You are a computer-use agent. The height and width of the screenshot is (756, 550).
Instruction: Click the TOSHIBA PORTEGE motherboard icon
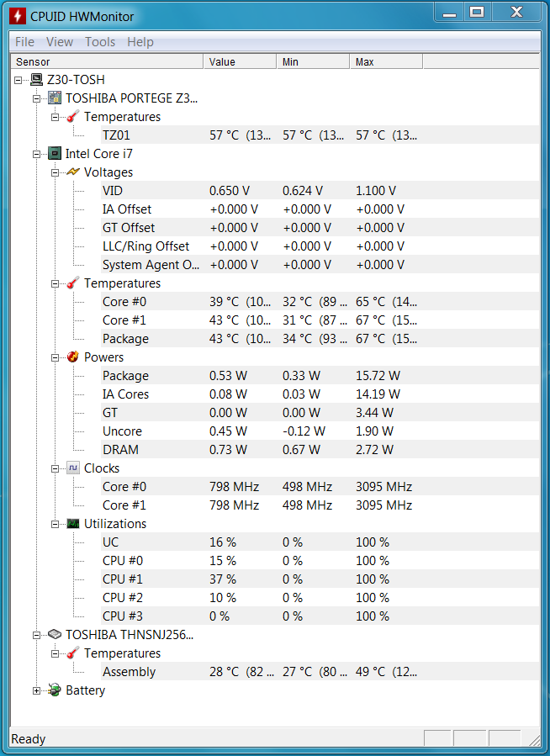pos(55,98)
